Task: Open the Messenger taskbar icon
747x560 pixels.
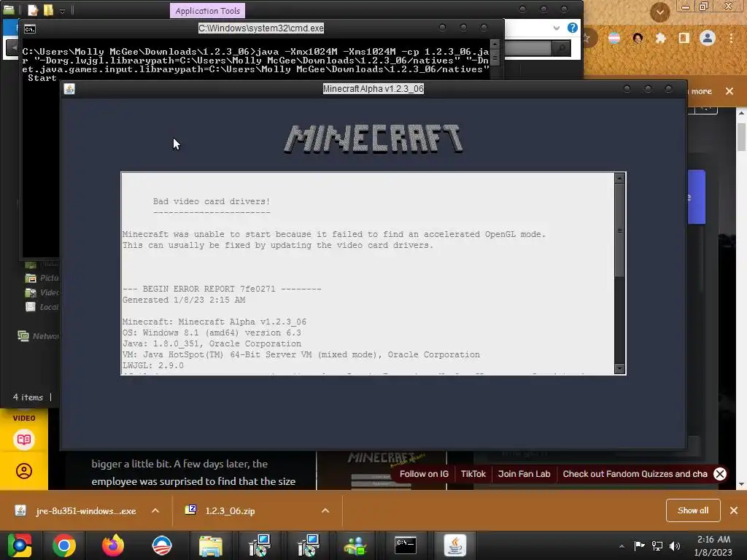Action: coord(356,545)
